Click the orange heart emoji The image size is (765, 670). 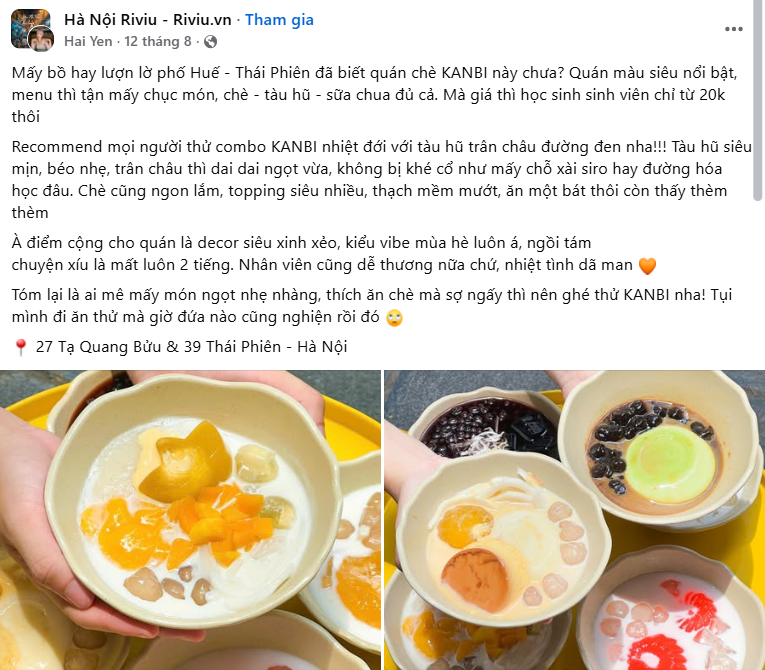647,266
